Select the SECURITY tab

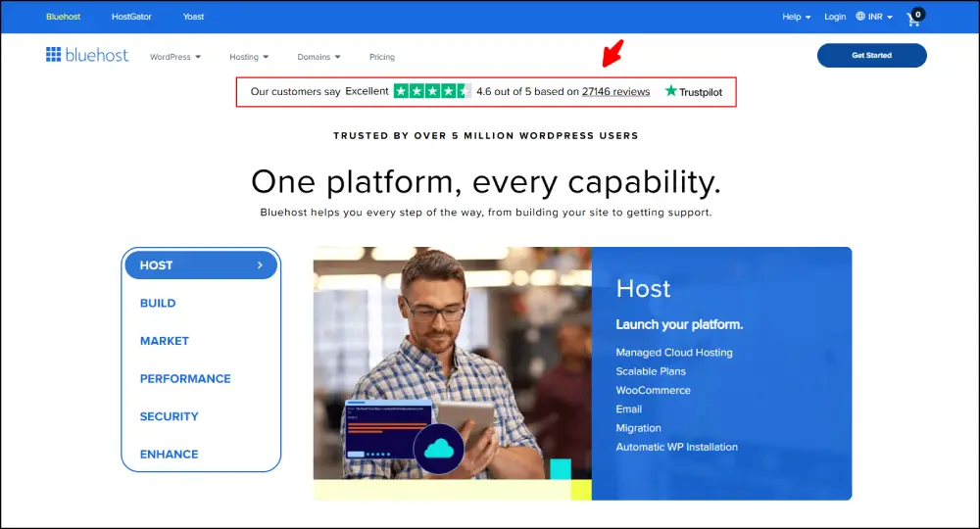(x=169, y=416)
